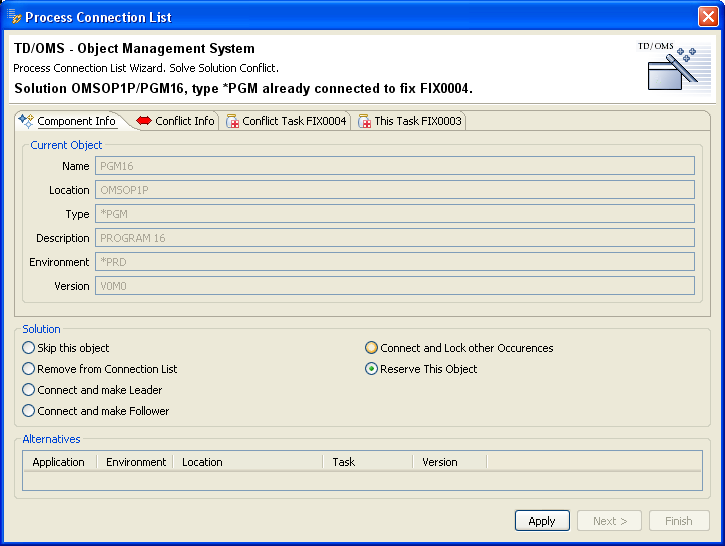
Task: Click the title bar wizard icon
Action: coord(14,17)
